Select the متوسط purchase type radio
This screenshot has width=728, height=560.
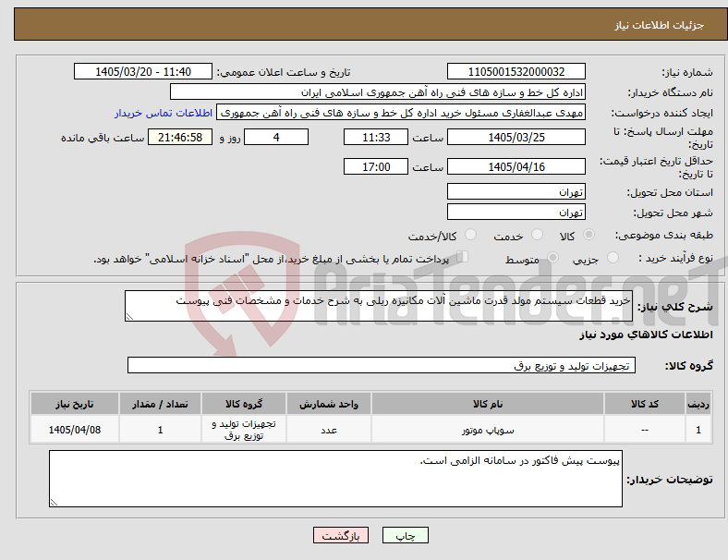(552, 257)
